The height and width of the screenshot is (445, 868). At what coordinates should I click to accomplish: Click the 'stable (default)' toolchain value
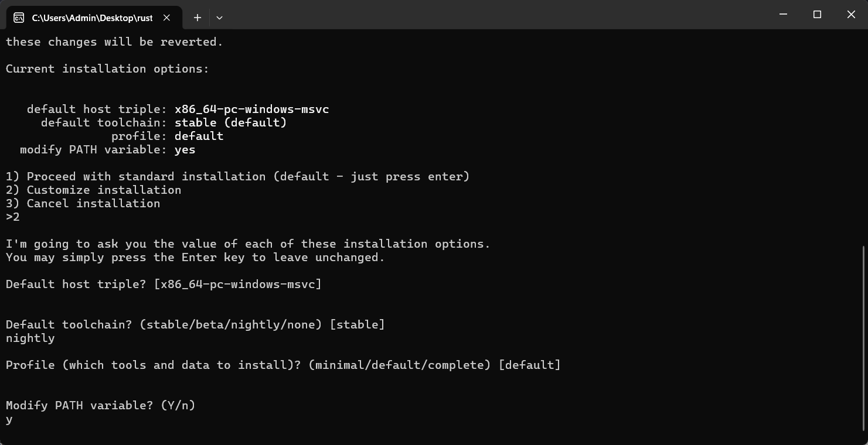coord(230,122)
